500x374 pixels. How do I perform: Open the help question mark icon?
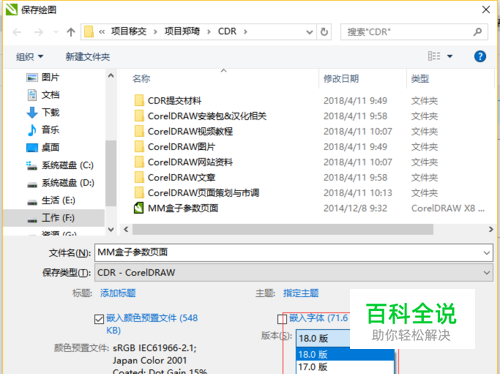tap(480, 56)
